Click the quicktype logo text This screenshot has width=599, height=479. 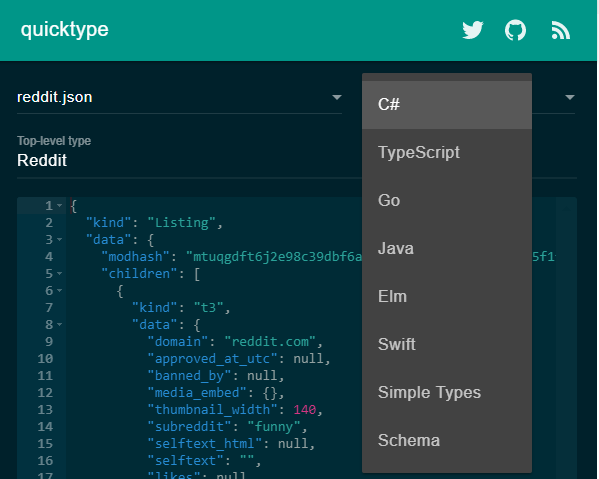[x=65, y=29]
